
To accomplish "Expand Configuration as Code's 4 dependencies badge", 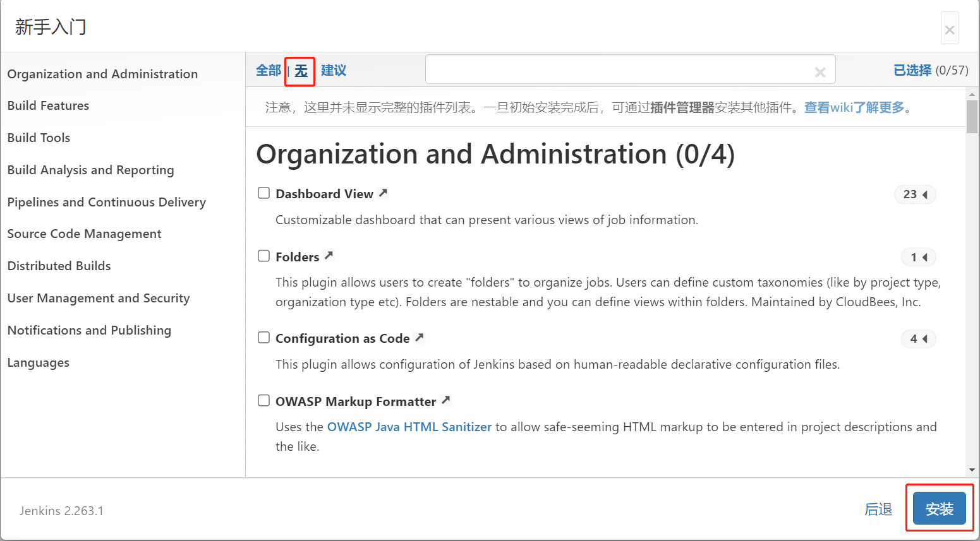I will pos(918,339).
